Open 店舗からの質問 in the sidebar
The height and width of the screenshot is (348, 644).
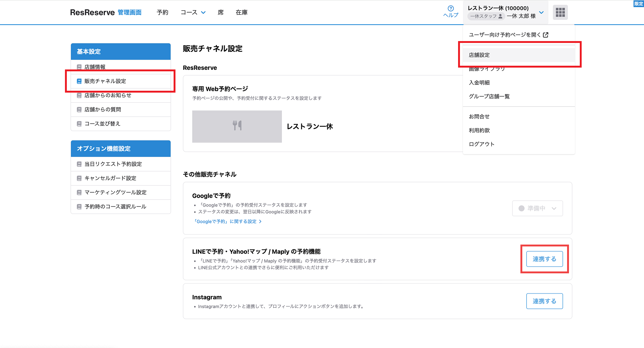[x=121, y=109]
